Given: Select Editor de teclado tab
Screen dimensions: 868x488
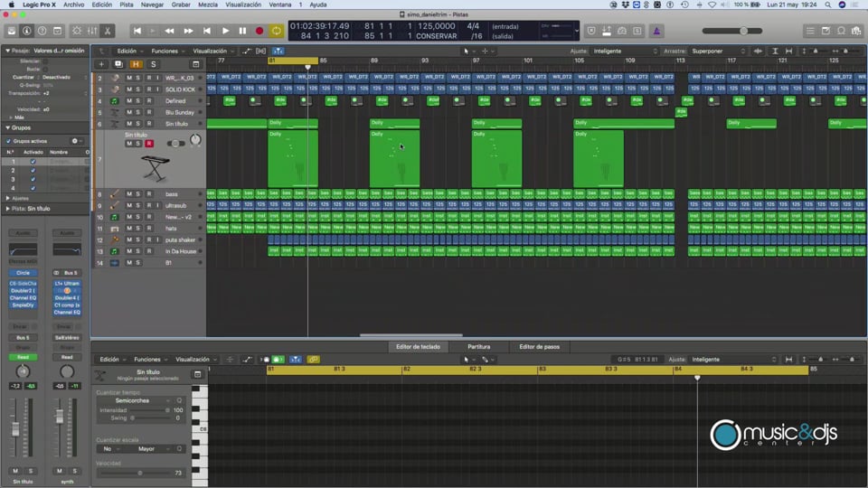Looking at the screenshot, I should pyautogui.click(x=418, y=347).
